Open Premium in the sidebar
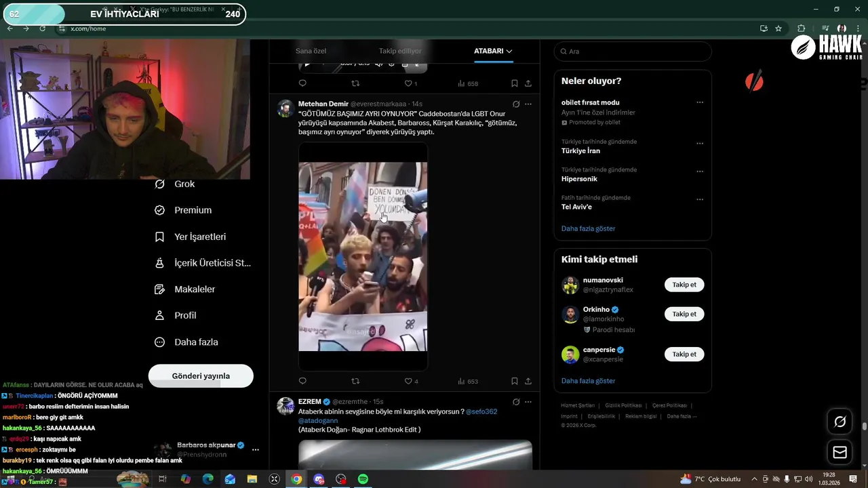The image size is (868, 488). (x=183, y=210)
